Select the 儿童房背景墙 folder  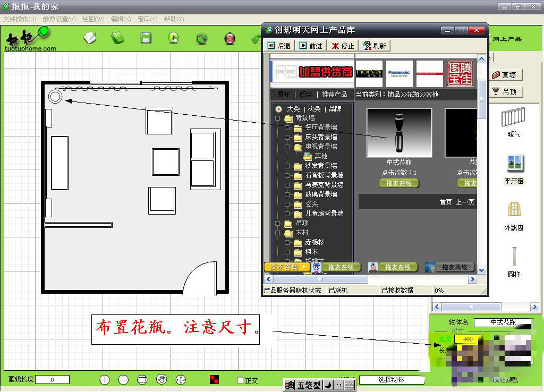[x=324, y=214]
